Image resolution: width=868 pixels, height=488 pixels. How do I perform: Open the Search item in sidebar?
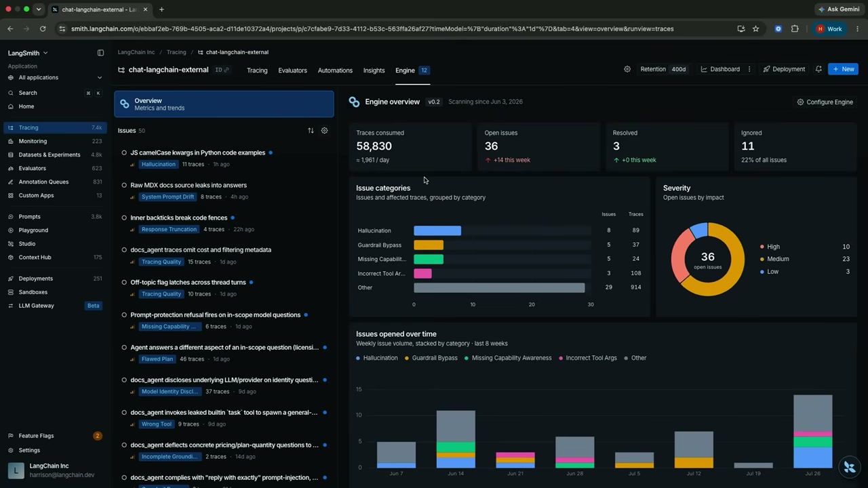click(55, 93)
